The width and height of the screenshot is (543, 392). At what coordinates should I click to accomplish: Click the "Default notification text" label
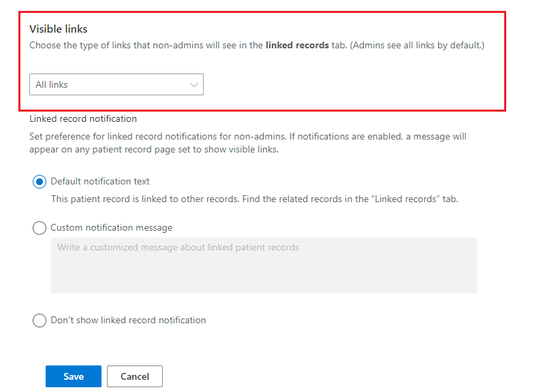(x=100, y=182)
